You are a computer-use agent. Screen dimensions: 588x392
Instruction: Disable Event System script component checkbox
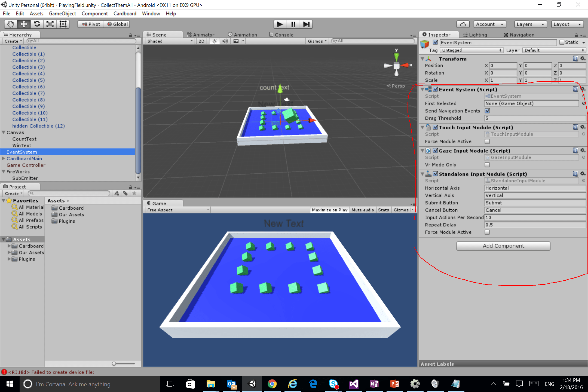coord(435,89)
